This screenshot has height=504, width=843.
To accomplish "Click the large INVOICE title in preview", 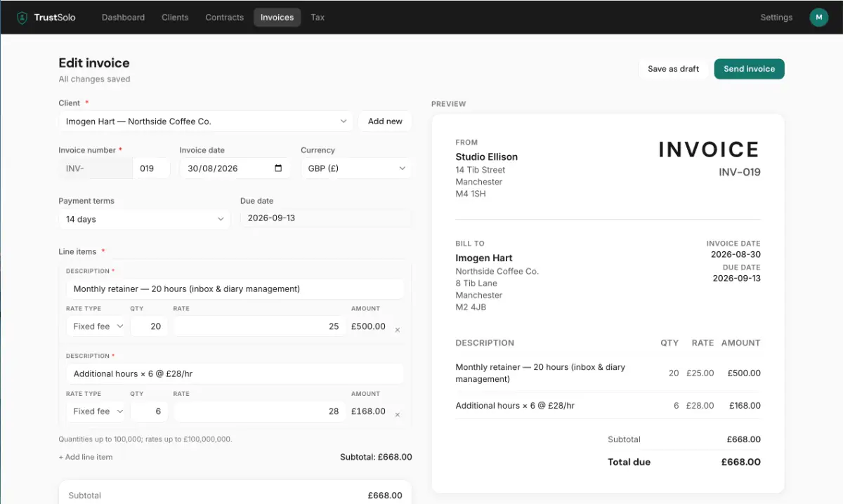I will point(709,150).
